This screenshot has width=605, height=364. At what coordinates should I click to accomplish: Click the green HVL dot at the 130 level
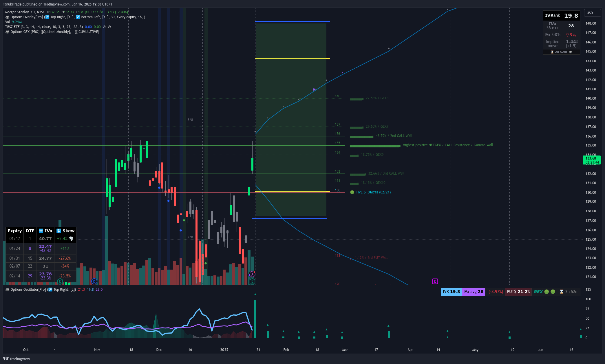(x=352, y=192)
